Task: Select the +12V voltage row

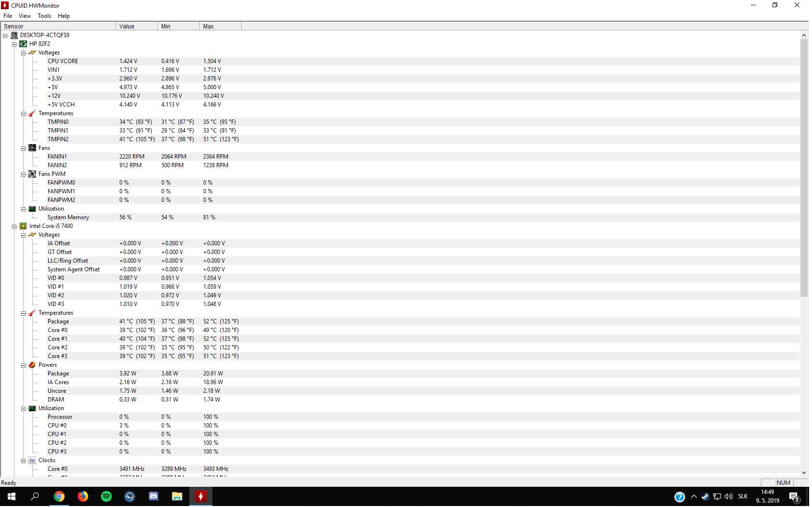Action: (400, 96)
